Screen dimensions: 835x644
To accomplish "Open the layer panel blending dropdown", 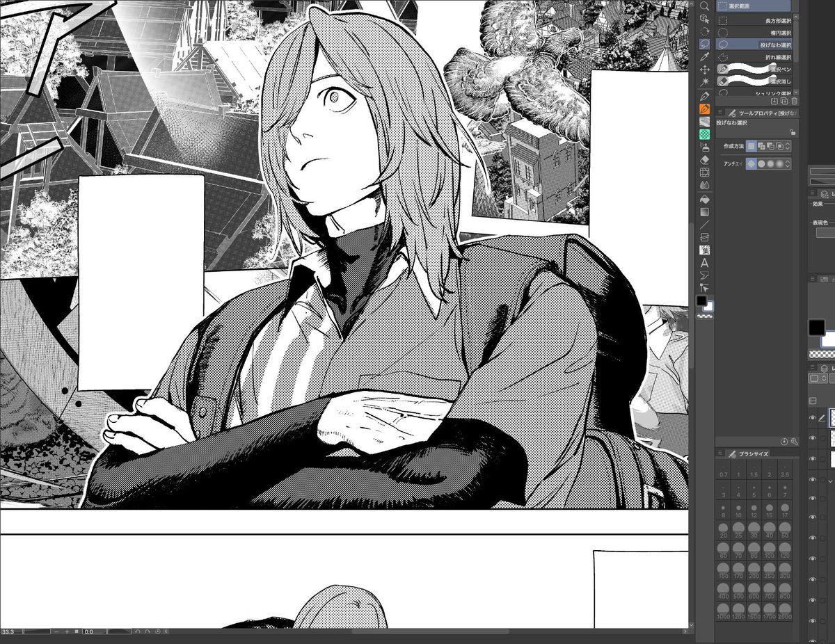I will 818,378.
